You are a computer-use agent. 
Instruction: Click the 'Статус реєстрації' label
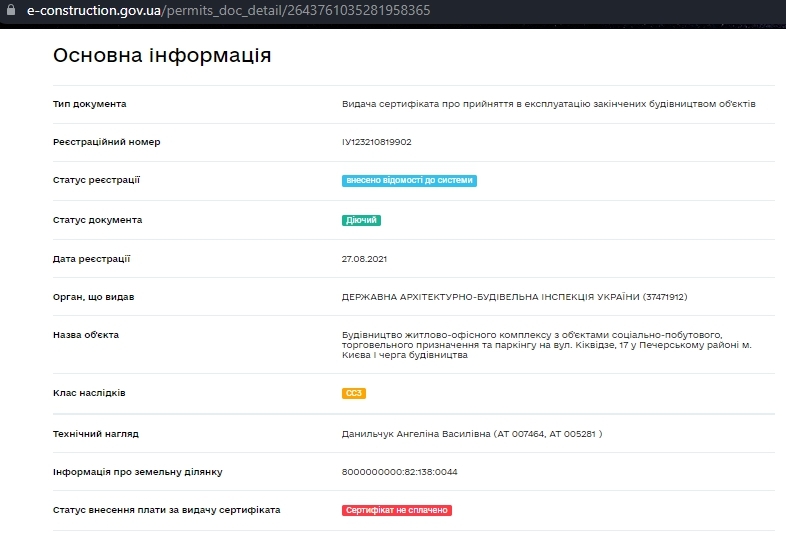pos(96,180)
